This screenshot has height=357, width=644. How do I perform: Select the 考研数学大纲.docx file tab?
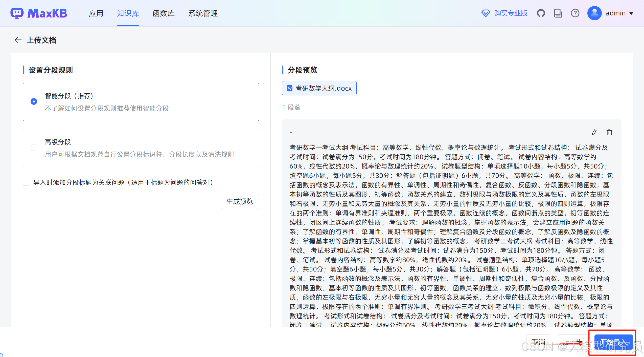pyautogui.click(x=319, y=88)
